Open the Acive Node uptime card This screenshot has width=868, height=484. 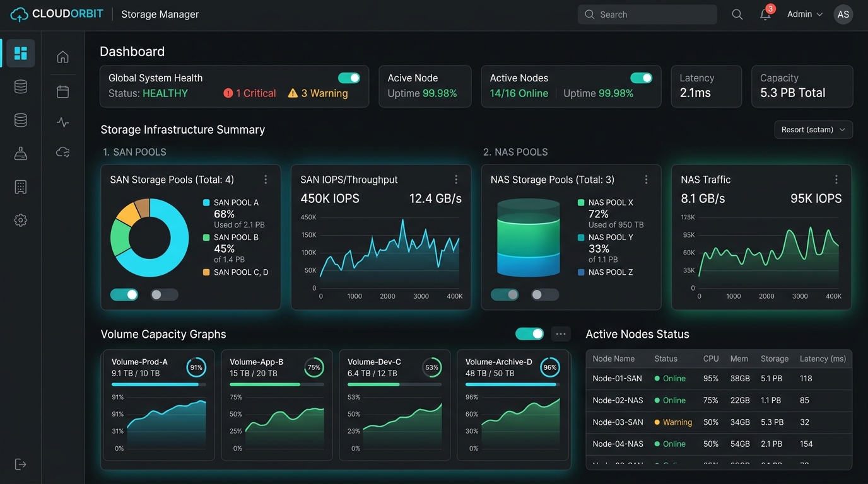click(x=425, y=86)
